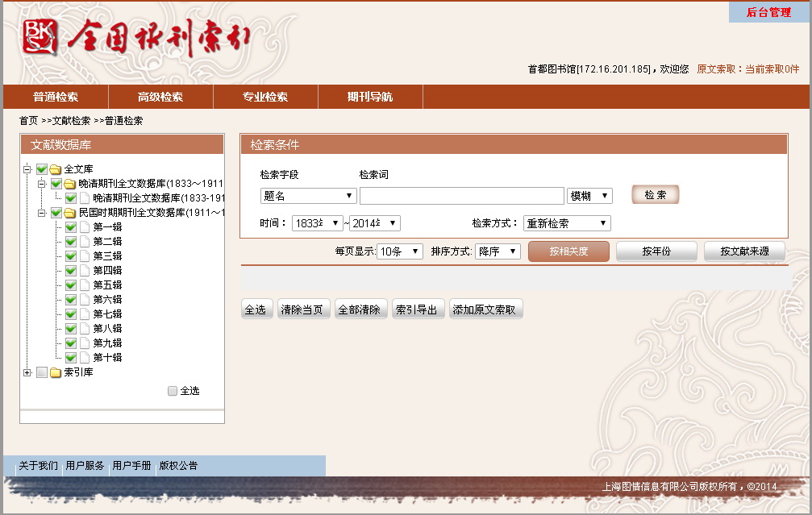Expand the 索引库 tree node
The image size is (812, 515).
(x=27, y=372)
